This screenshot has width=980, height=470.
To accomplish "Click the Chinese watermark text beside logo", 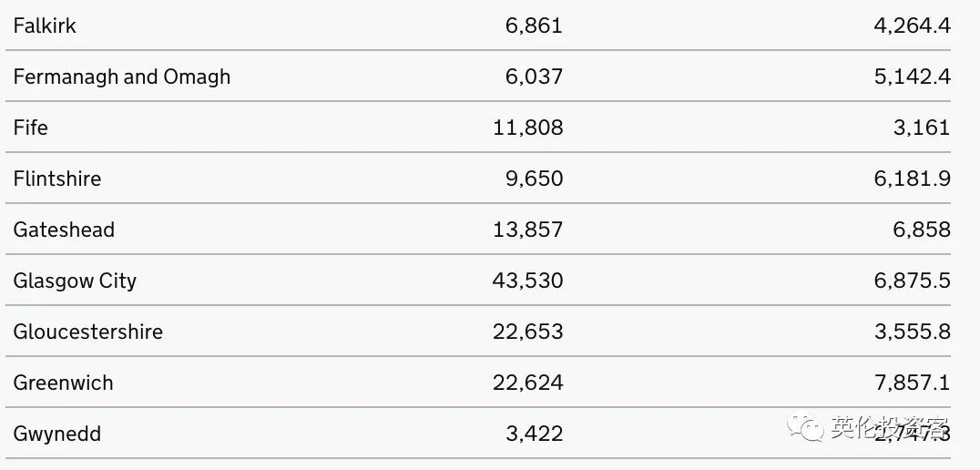I will [890, 428].
